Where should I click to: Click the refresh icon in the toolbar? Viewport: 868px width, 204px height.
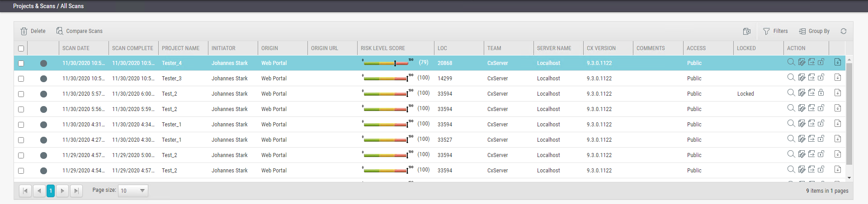click(x=843, y=31)
